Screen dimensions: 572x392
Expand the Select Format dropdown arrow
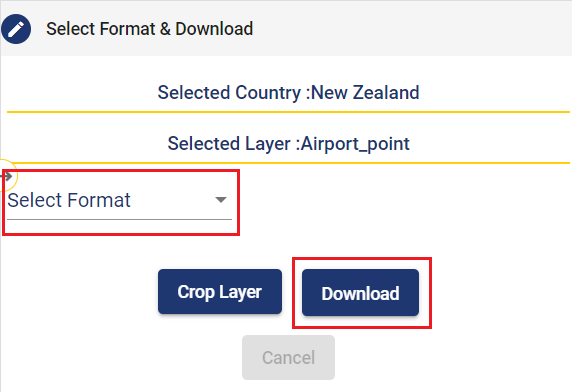(x=221, y=200)
